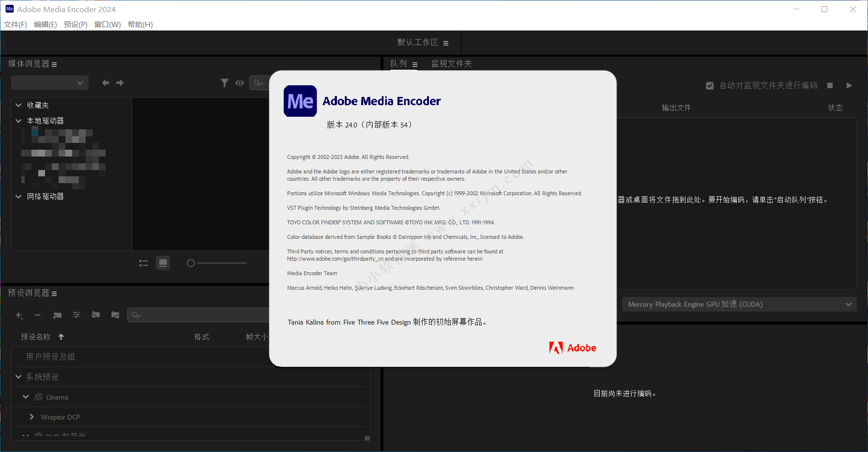Click the forward arrow in media browser
This screenshot has height=452, width=868.
click(x=120, y=83)
